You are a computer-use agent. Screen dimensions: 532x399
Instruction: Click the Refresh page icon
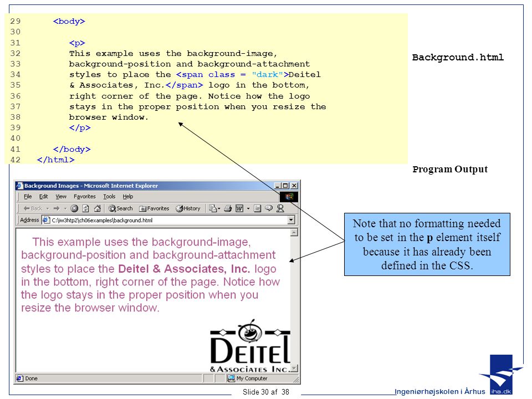point(86,208)
